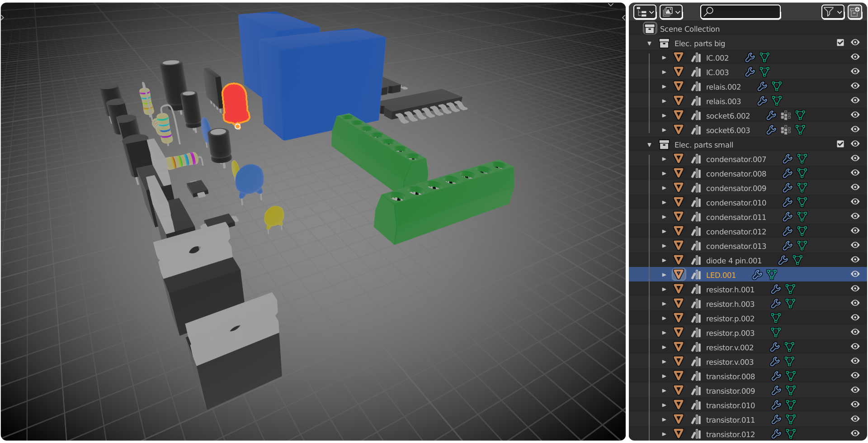Select the Scene Collection entry
This screenshot has width=868, height=443.
(x=689, y=29)
